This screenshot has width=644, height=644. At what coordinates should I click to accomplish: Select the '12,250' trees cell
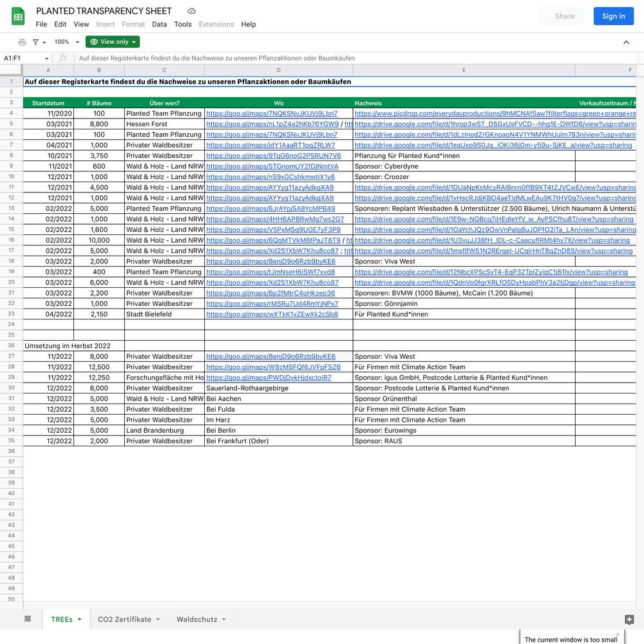click(x=99, y=377)
